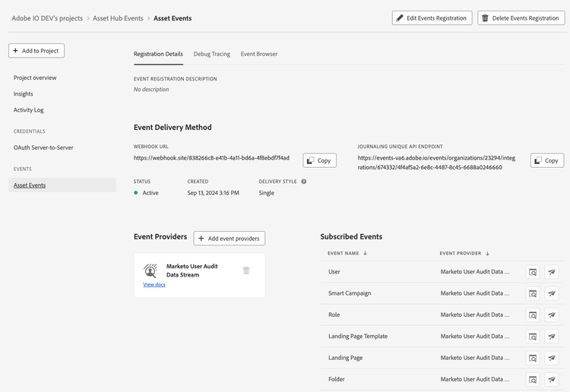This screenshot has width=570, height=392.
Task: Click the Active status text
Action: [x=150, y=193]
